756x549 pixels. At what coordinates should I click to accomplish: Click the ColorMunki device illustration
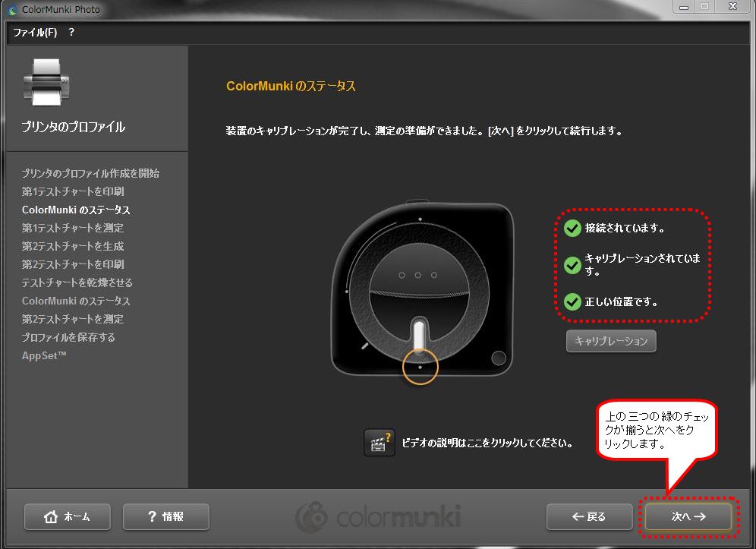421,291
